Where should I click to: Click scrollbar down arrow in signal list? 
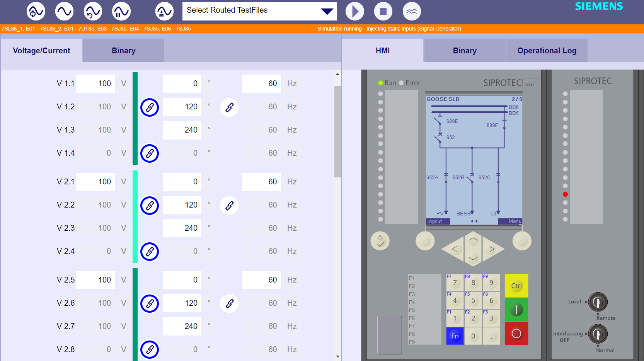(337, 357)
